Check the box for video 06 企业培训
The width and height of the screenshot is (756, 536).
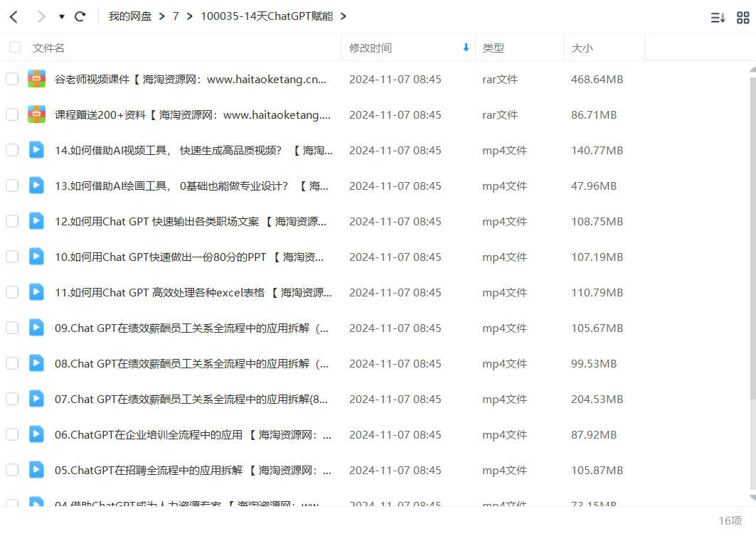coord(12,435)
